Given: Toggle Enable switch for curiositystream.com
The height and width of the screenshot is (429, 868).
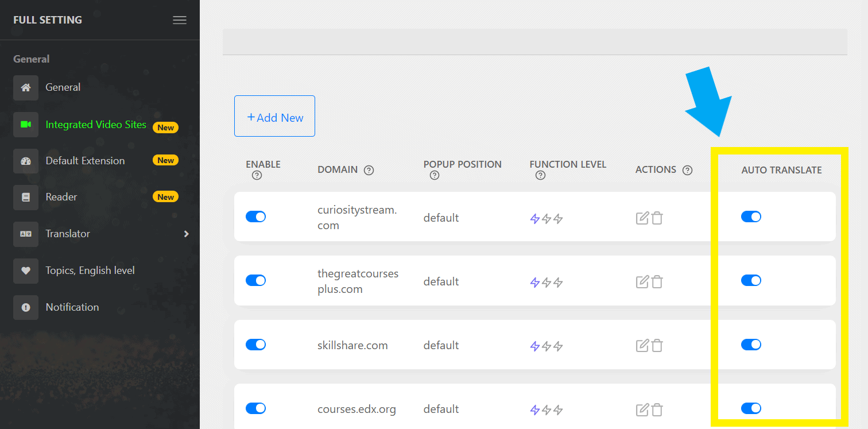Looking at the screenshot, I should click(255, 217).
